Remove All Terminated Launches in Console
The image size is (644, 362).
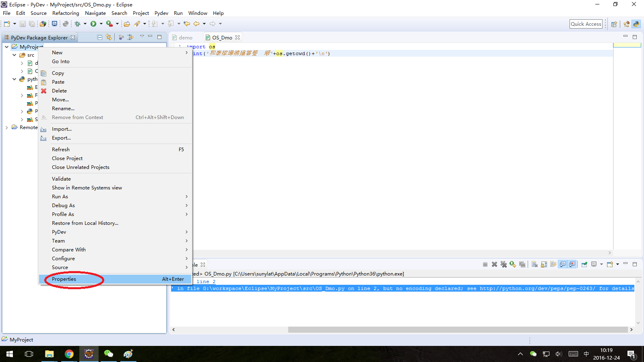(504, 264)
